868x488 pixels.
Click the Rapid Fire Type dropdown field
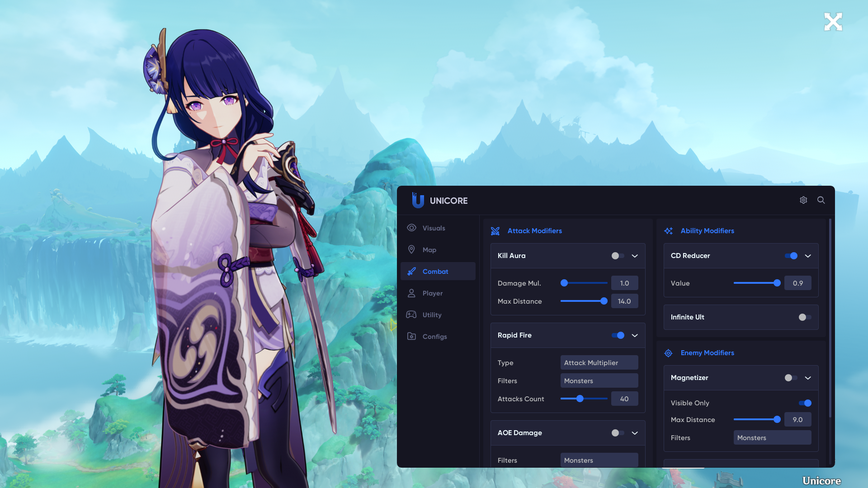point(599,362)
